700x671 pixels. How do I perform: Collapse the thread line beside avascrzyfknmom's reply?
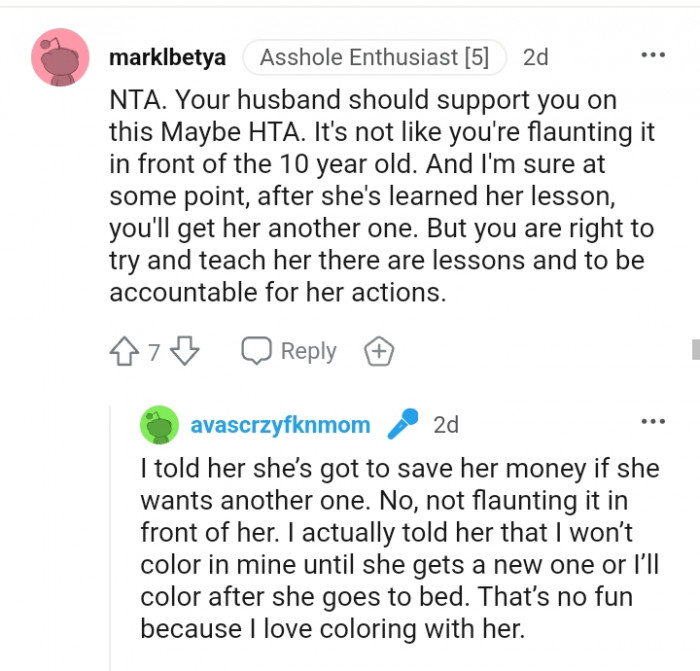111,540
